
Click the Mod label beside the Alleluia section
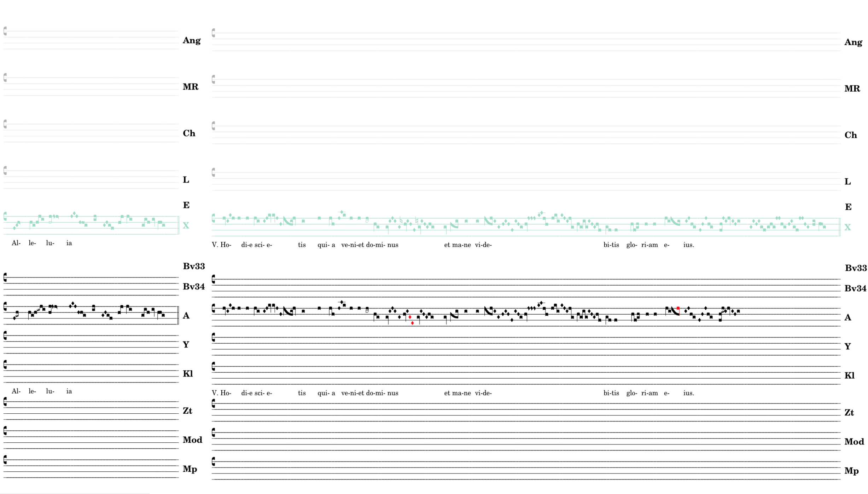[192, 440]
